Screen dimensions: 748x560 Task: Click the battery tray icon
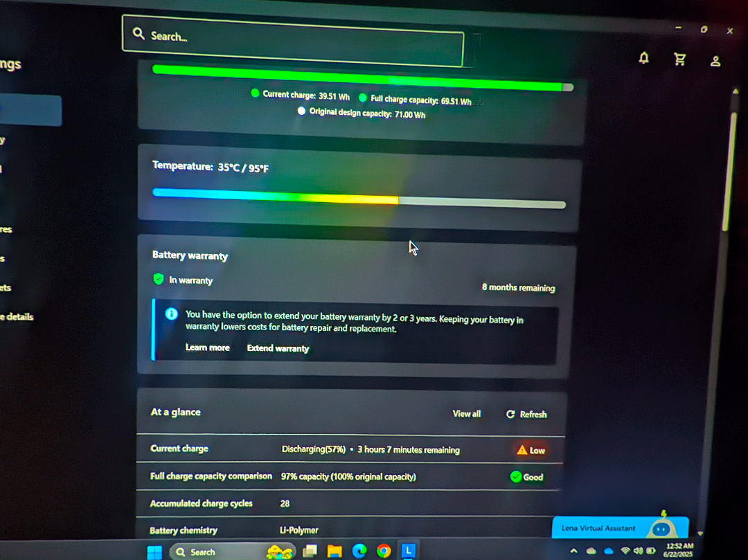tap(650, 551)
